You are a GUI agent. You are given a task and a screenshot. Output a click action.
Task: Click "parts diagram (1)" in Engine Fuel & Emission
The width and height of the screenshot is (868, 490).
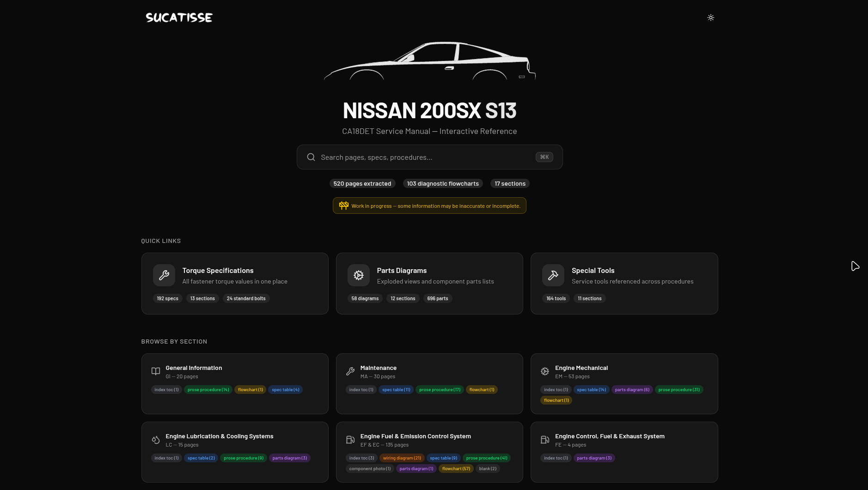pos(416,469)
